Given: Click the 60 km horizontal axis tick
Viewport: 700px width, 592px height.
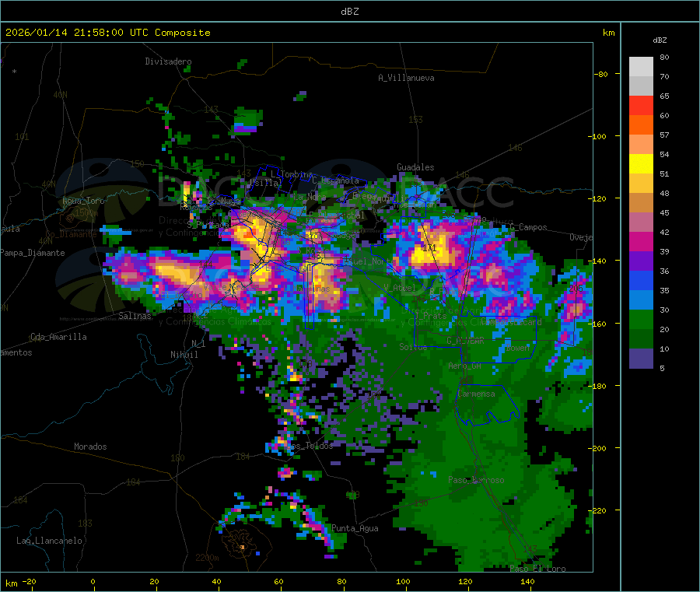Looking at the screenshot, I should tap(278, 581).
